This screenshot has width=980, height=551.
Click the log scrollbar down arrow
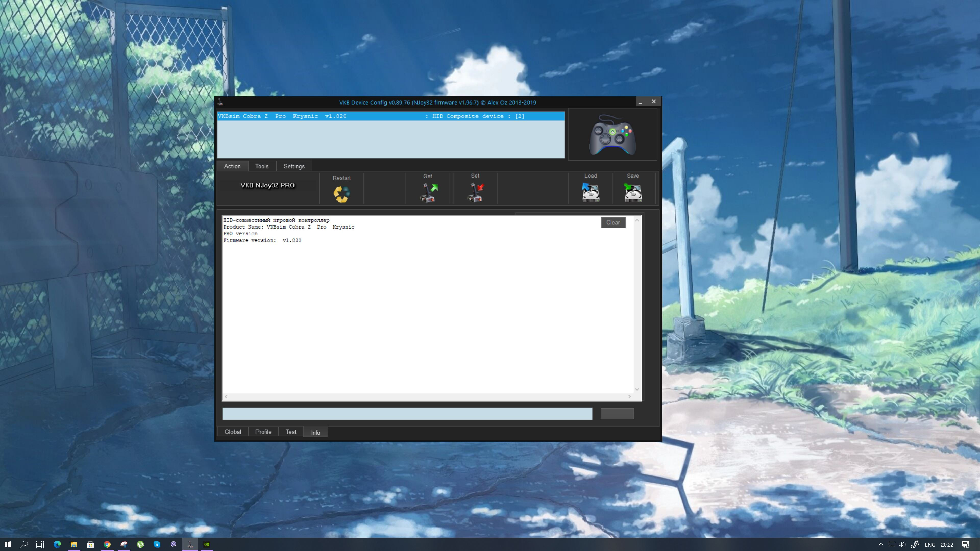(x=637, y=389)
